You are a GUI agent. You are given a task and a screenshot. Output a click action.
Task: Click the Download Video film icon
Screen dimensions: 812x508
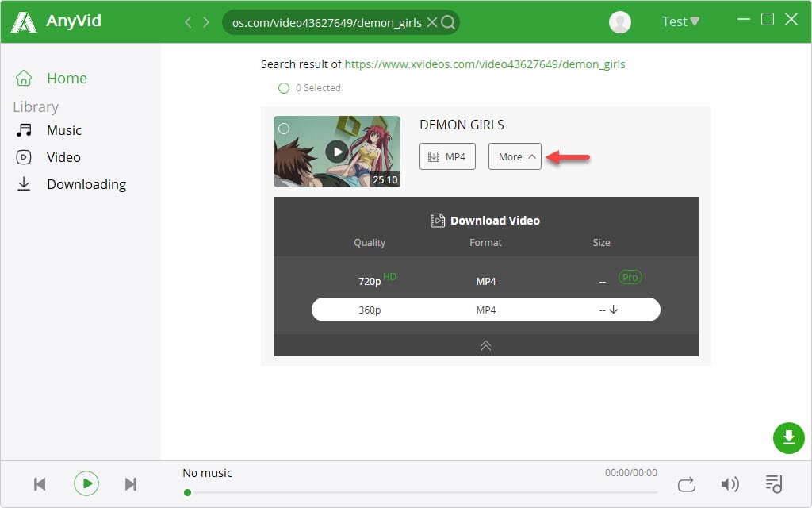click(438, 221)
